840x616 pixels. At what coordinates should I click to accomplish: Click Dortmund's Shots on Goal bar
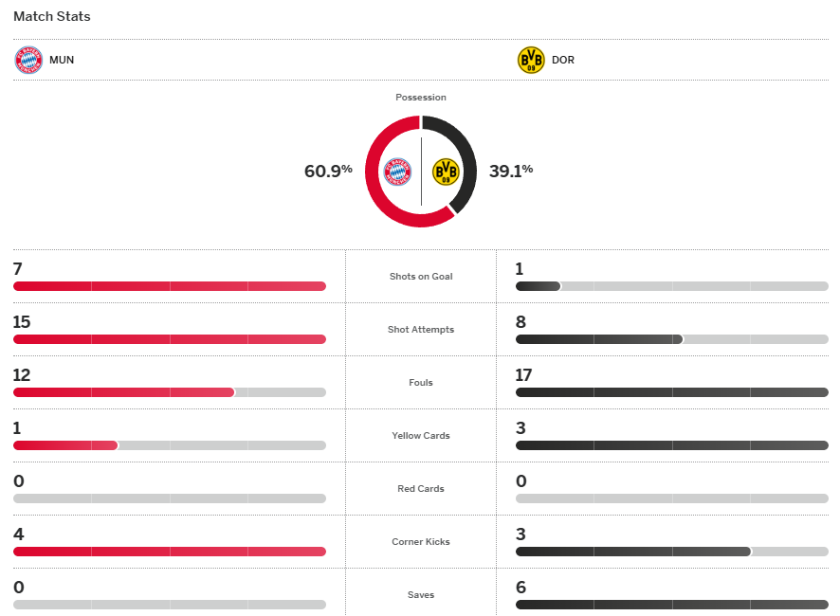click(539, 286)
